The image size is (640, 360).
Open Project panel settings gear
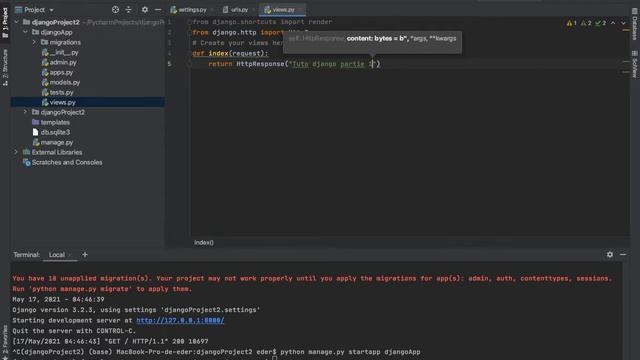[145, 9]
